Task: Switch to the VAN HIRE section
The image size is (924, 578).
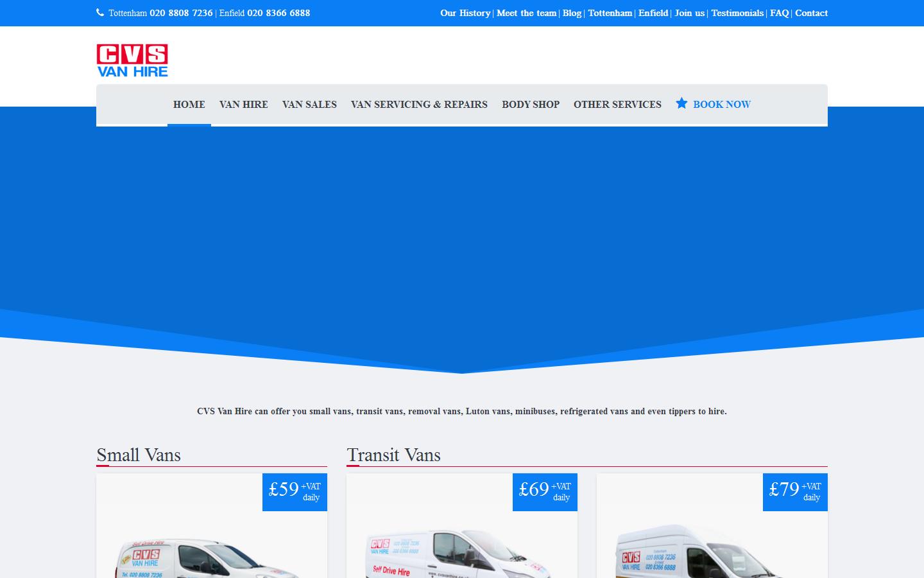Action: (x=243, y=105)
